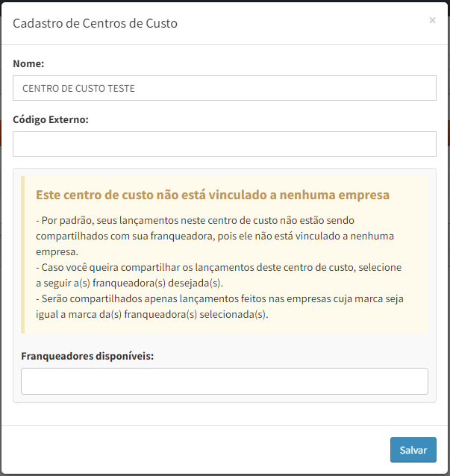Click the empty footer area left of Salvar
The image size is (450, 476).
(194, 450)
